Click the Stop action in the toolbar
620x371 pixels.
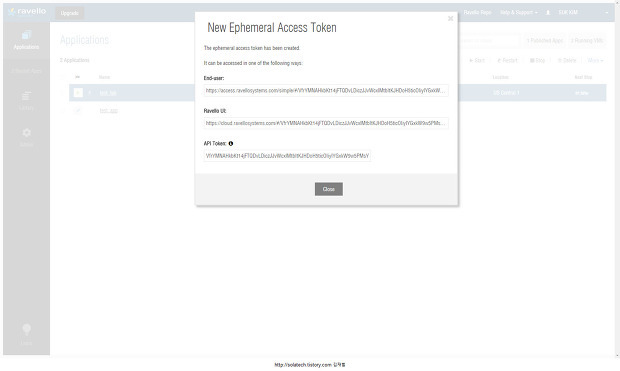coord(537,61)
